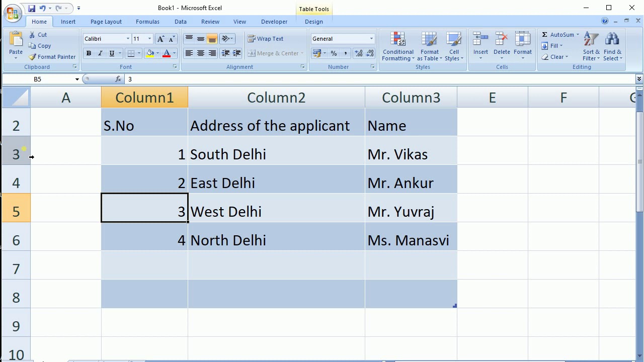Image resolution: width=644 pixels, height=362 pixels.
Task: Click the vertical scrollbar thumb
Action: point(639,161)
